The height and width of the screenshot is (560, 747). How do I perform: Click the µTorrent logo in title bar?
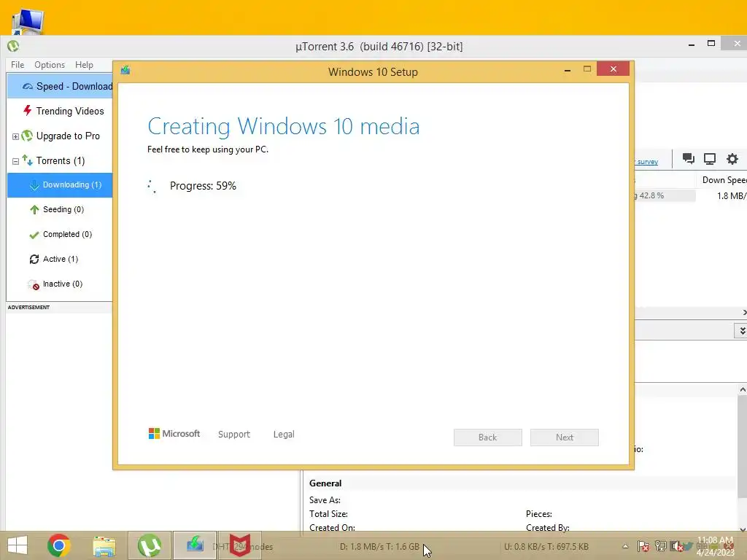click(13, 46)
